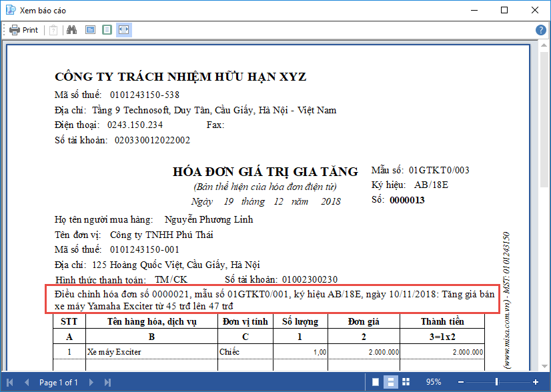The width and height of the screenshot is (551, 392).
Task: Switch to multiple pages layout view
Action: coord(406,382)
